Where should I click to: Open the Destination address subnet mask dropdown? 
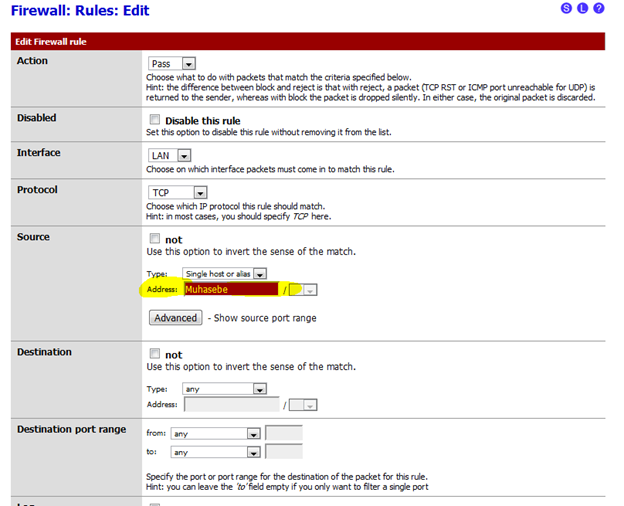pos(303,405)
